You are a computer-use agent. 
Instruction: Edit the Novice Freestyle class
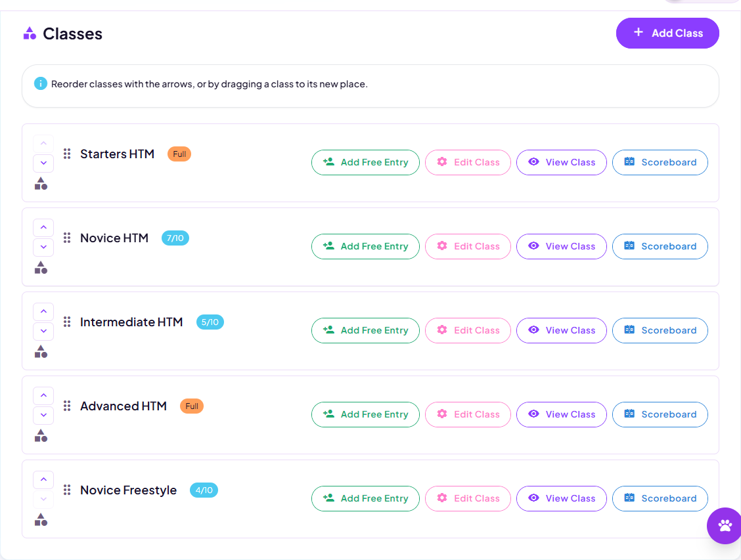tap(468, 499)
